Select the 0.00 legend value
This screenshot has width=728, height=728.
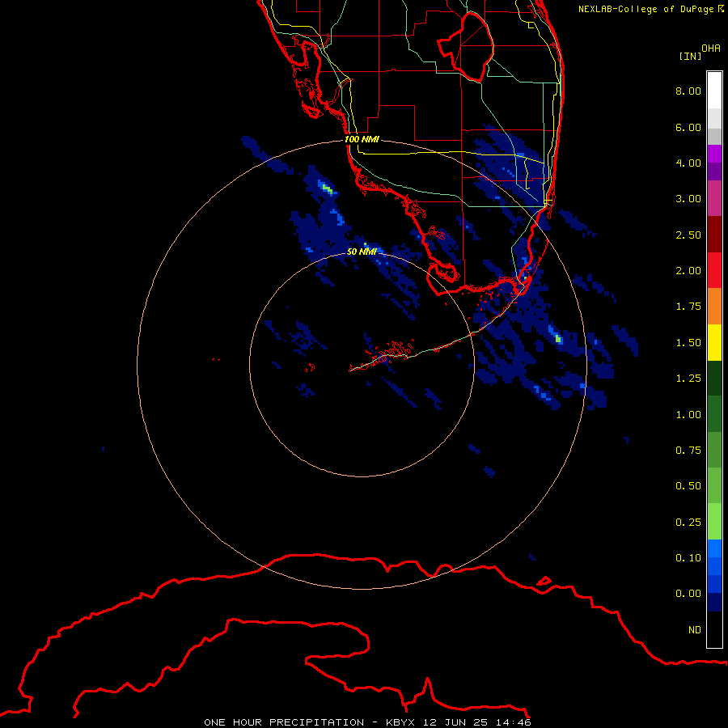click(x=688, y=594)
